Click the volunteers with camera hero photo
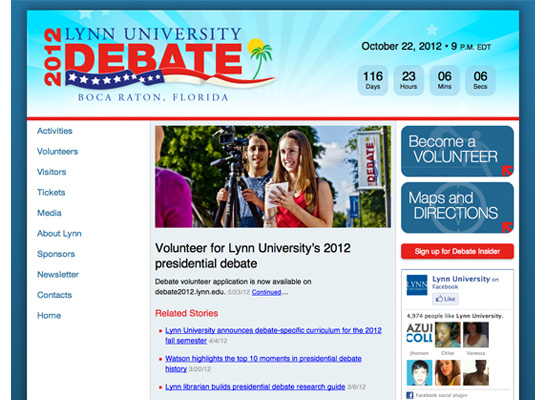550x400 pixels. [x=273, y=176]
